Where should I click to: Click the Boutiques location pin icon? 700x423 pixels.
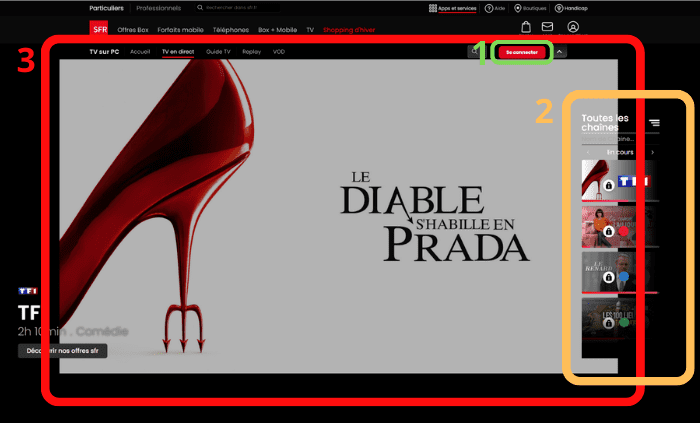coord(518,8)
